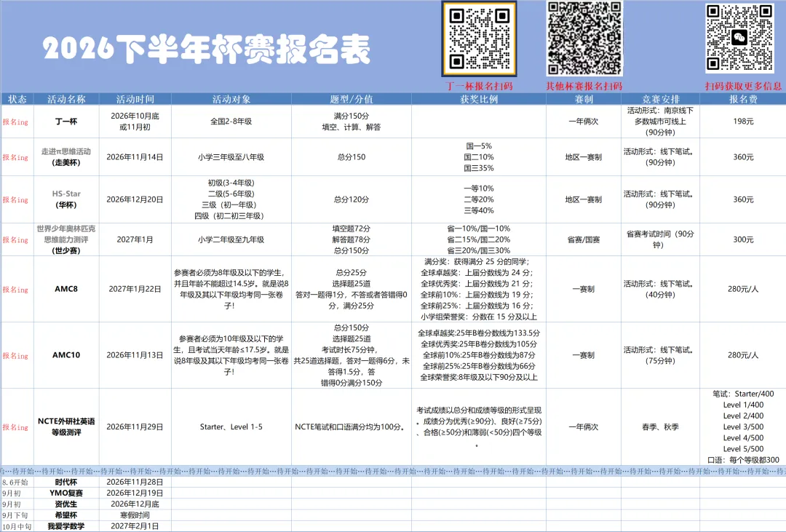Click the 寒假时间 cell

pyautogui.click(x=135, y=515)
